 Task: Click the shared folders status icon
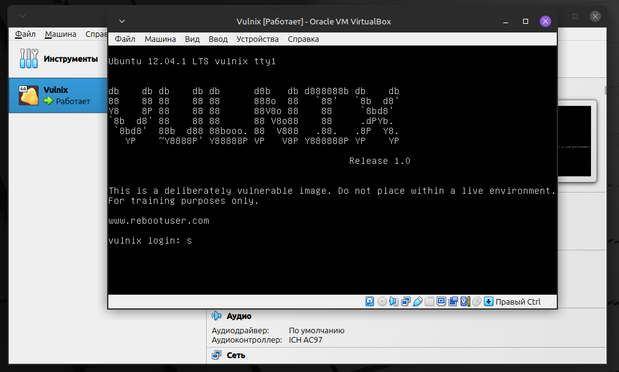(x=430, y=302)
